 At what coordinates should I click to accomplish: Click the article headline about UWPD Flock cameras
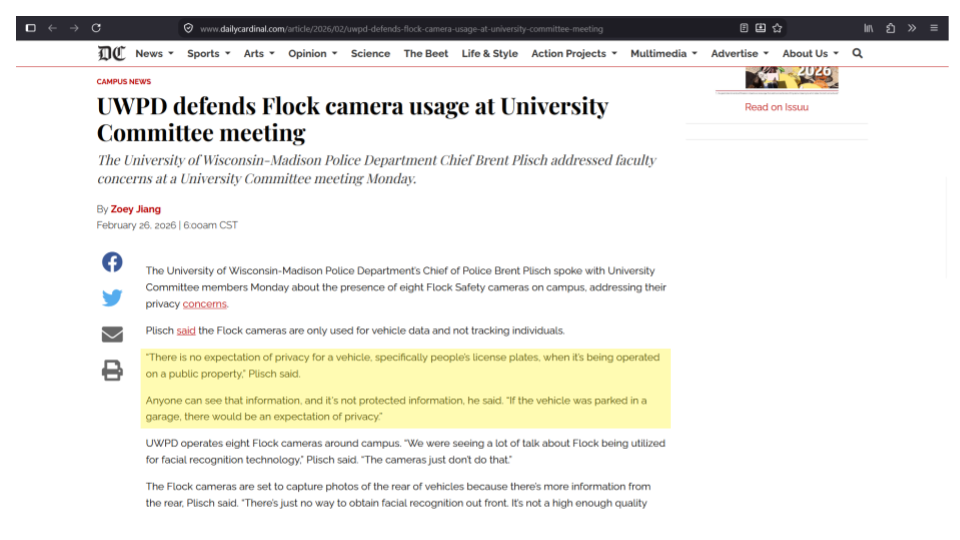click(353, 119)
